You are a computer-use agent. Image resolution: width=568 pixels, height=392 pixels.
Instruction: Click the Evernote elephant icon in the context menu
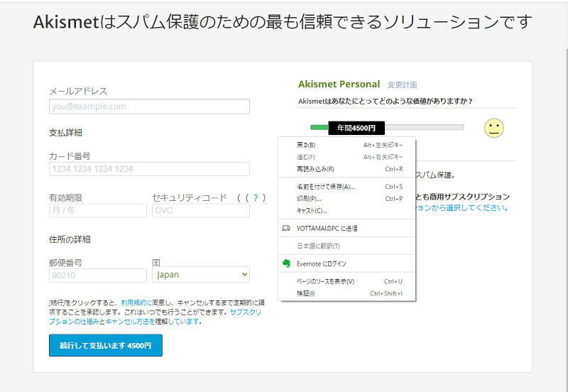(x=286, y=263)
